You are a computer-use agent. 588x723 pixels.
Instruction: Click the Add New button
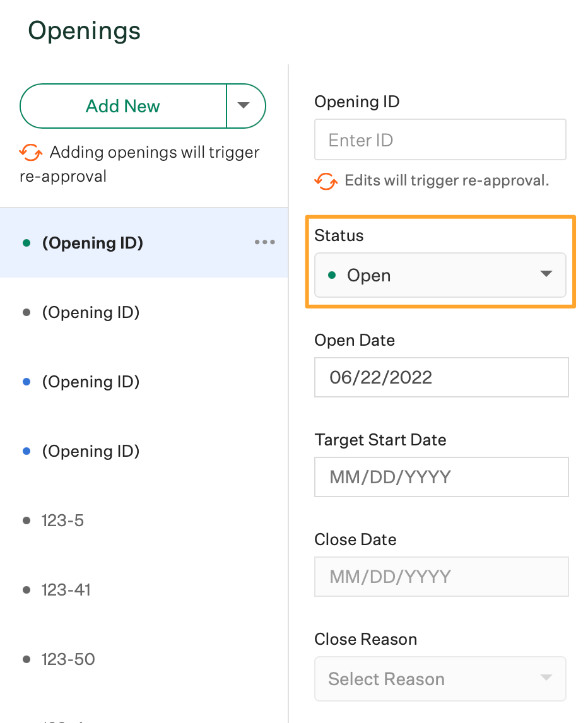click(123, 106)
